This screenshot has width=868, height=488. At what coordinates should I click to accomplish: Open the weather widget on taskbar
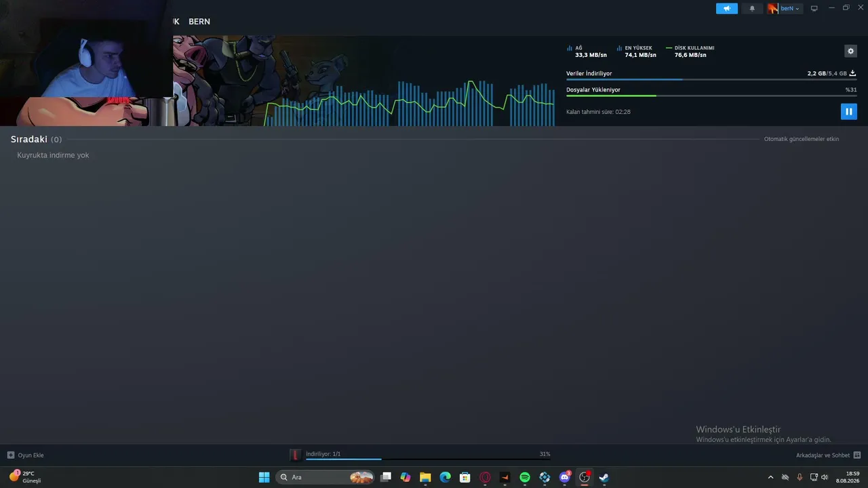(x=26, y=477)
